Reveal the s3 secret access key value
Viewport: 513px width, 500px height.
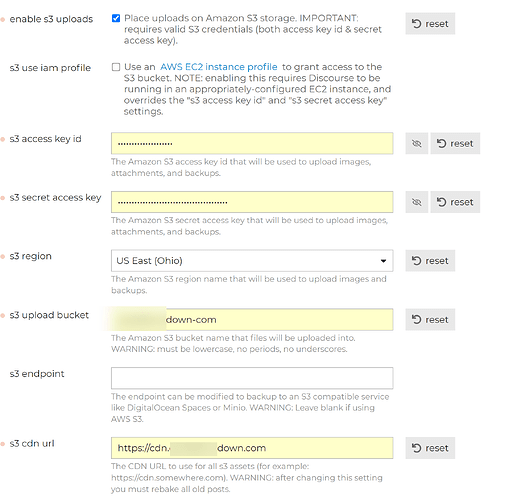coord(416,202)
